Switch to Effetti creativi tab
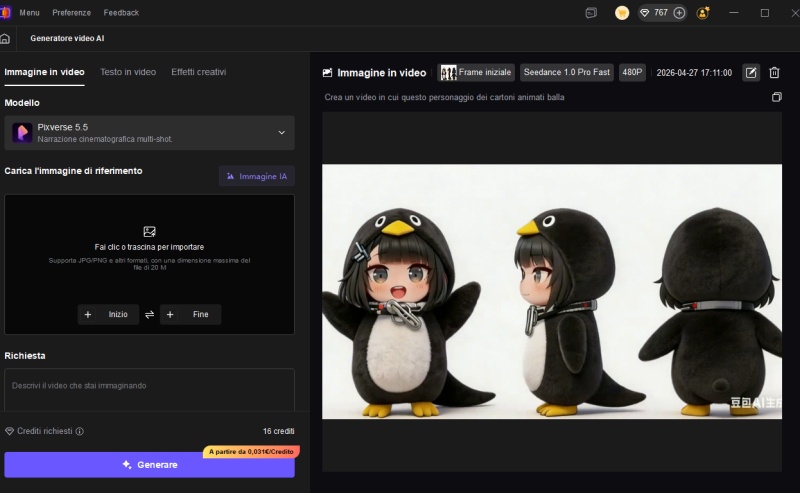 click(198, 72)
